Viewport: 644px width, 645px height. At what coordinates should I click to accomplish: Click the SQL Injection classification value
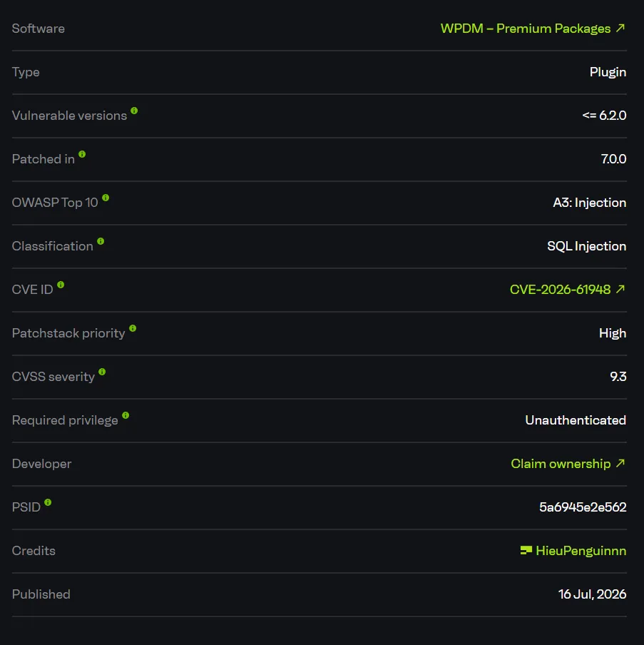coord(586,246)
